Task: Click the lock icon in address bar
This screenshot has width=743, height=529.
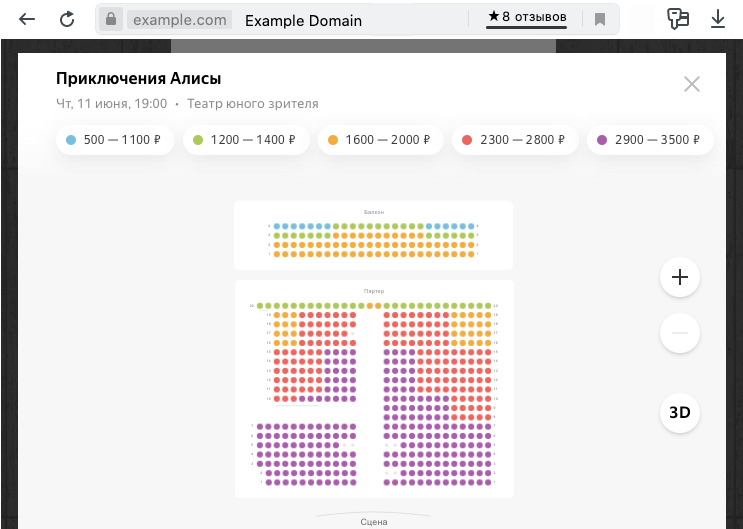Action: pos(110,19)
